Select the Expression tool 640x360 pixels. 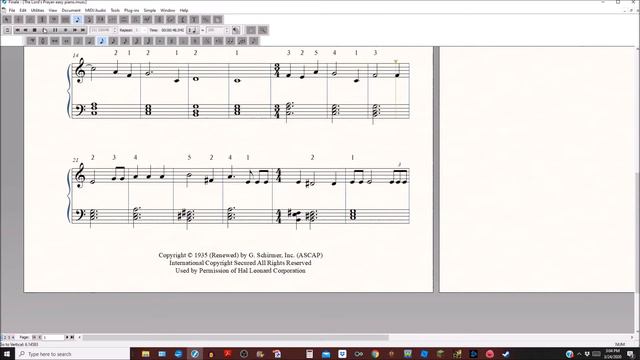point(147,20)
